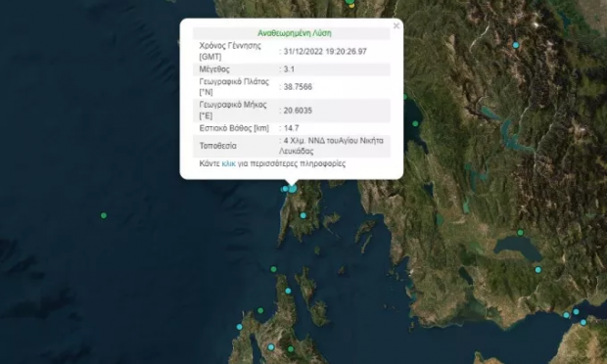Select the green marker in southern Kefalonia
This screenshot has height=364, width=607.
coord(291,349)
